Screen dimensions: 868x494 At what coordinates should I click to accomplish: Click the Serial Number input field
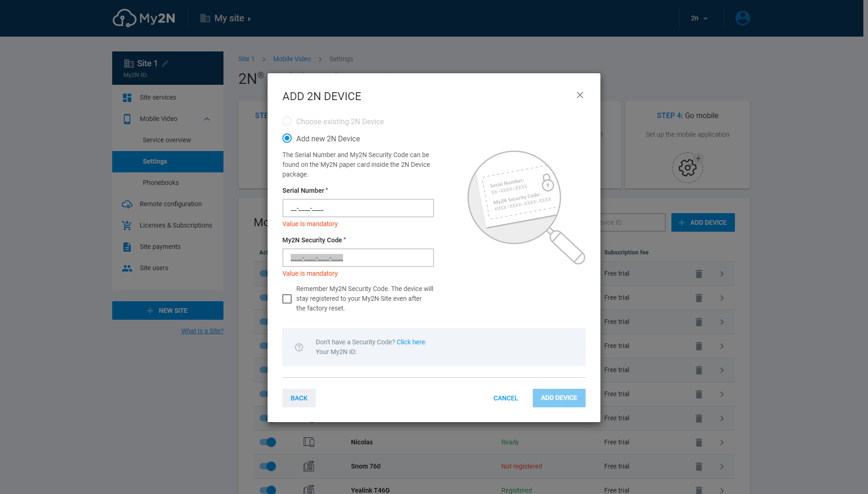point(357,208)
